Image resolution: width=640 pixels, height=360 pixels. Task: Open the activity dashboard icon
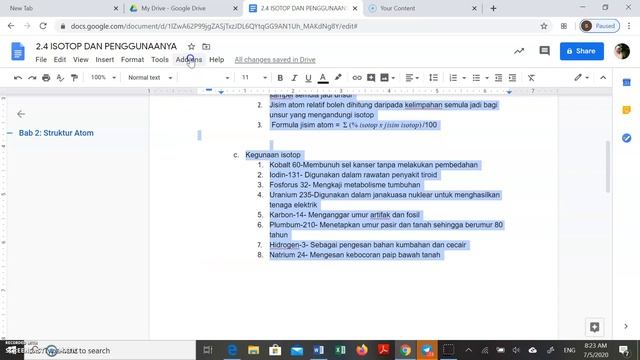click(x=519, y=51)
